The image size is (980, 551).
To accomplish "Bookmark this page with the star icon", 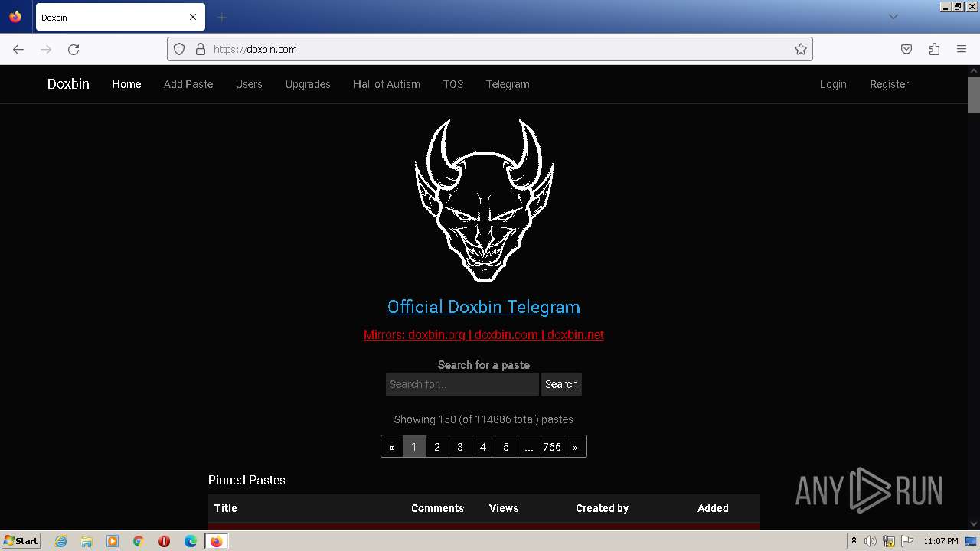I will [801, 49].
